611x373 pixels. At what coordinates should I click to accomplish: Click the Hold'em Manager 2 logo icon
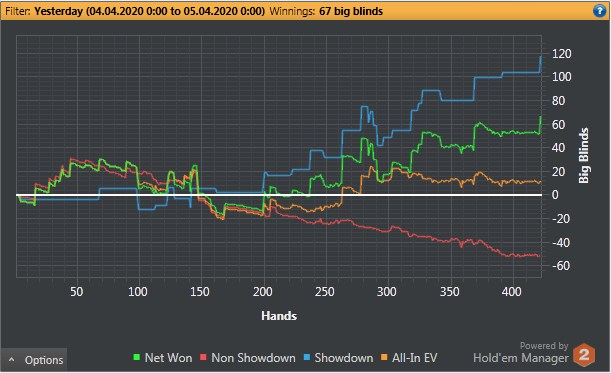pyautogui.click(x=584, y=355)
